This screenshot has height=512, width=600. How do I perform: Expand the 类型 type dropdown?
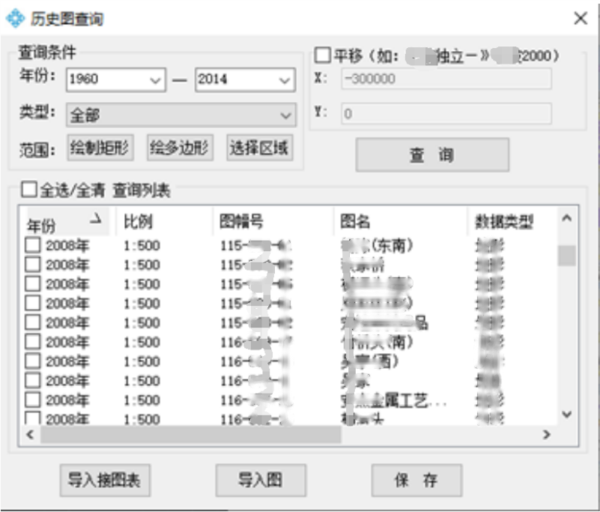(x=285, y=114)
